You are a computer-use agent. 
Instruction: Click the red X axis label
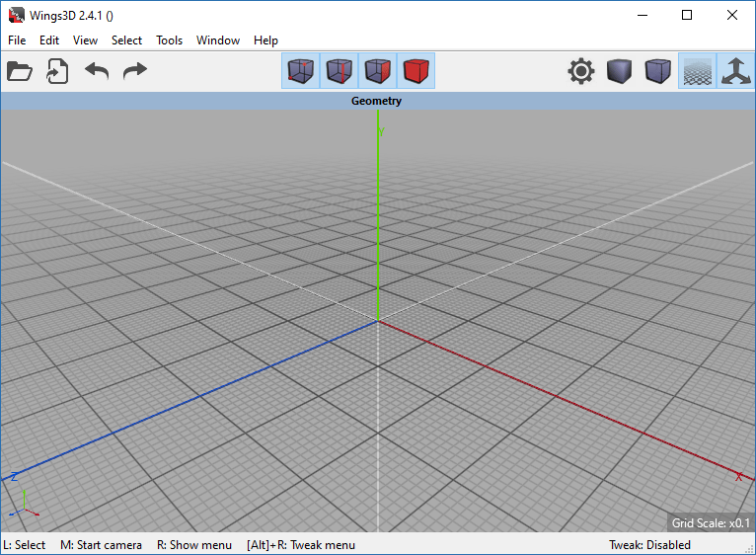pyautogui.click(x=738, y=477)
